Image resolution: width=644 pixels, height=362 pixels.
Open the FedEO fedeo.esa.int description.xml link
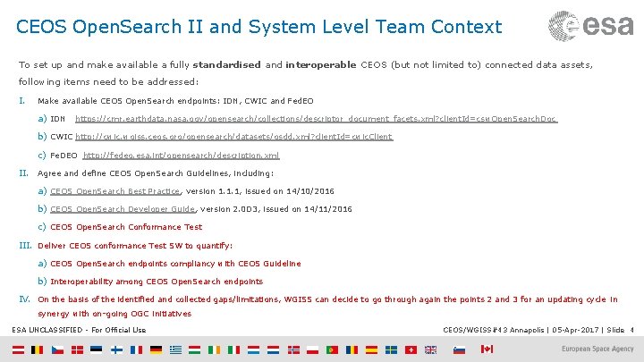181,156
